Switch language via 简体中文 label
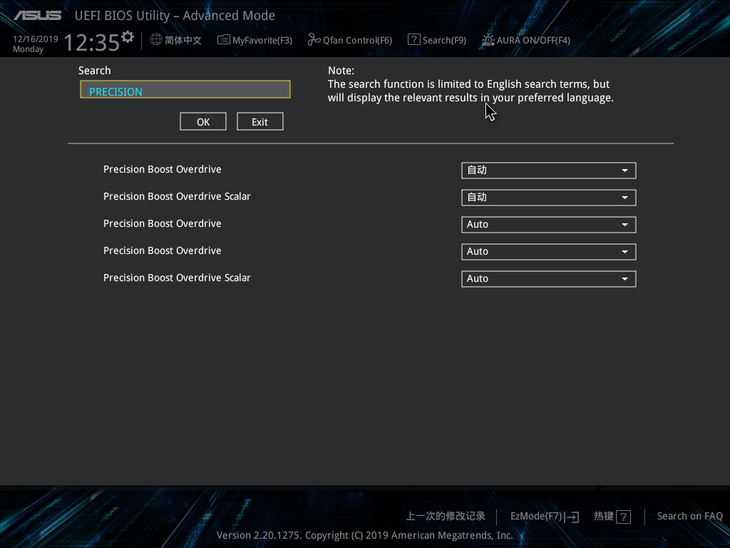 [x=183, y=40]
